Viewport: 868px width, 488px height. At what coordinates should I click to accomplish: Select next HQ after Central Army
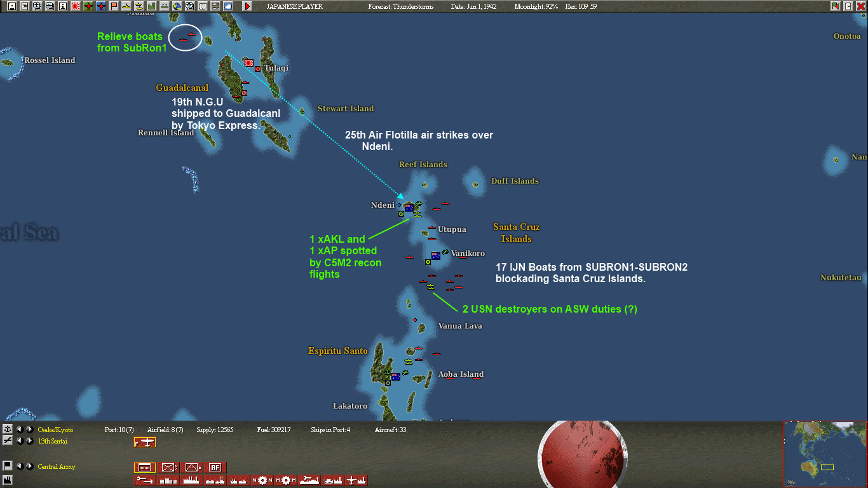click(29, 466)
